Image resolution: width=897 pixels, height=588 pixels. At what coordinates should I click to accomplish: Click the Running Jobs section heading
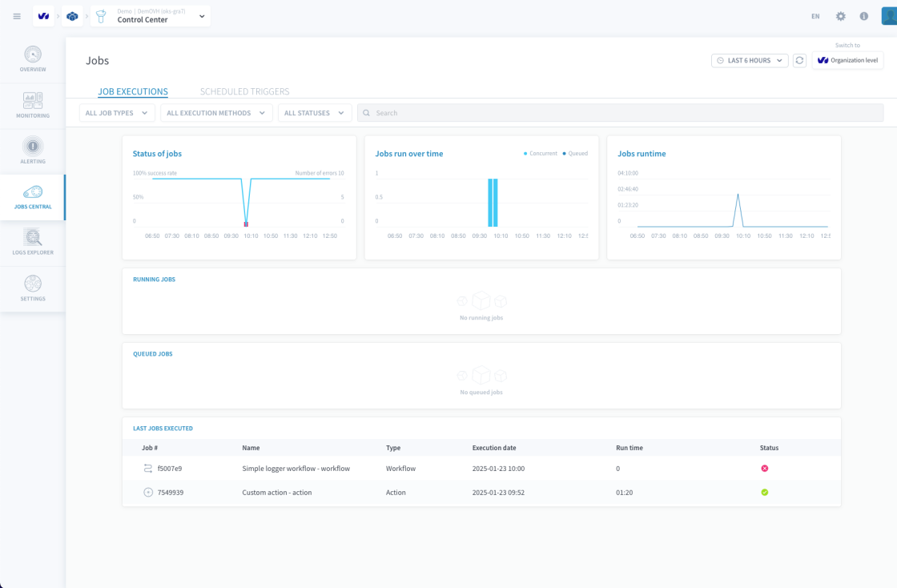pyautogui.click(x=154, y=279)
